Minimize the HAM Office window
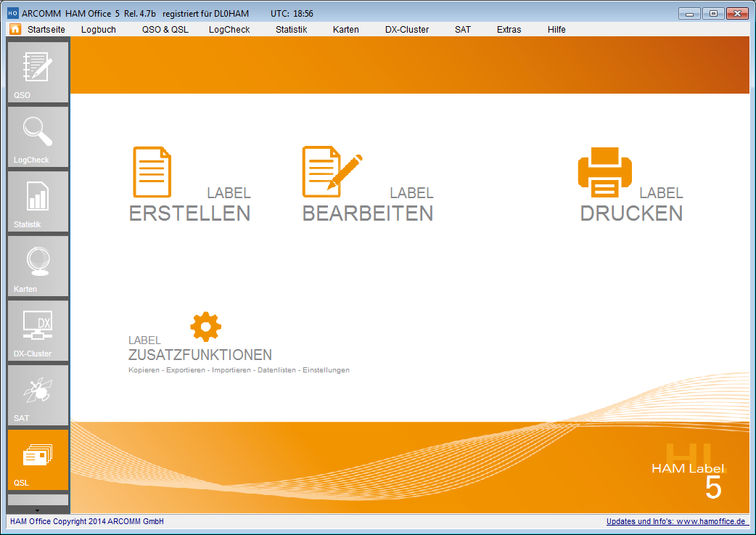This screenshot has height=535, width=756. coord(689,14)
